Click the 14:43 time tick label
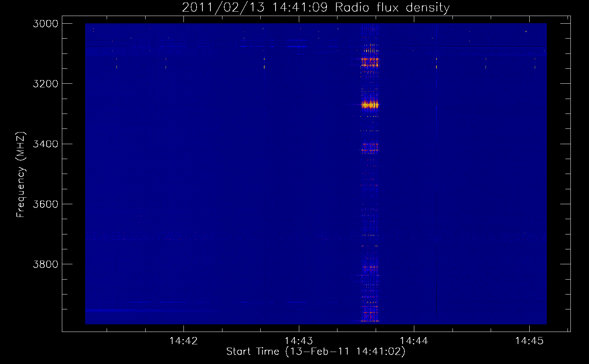Screen dimensions: 589x364 click(x=299, y=341)
